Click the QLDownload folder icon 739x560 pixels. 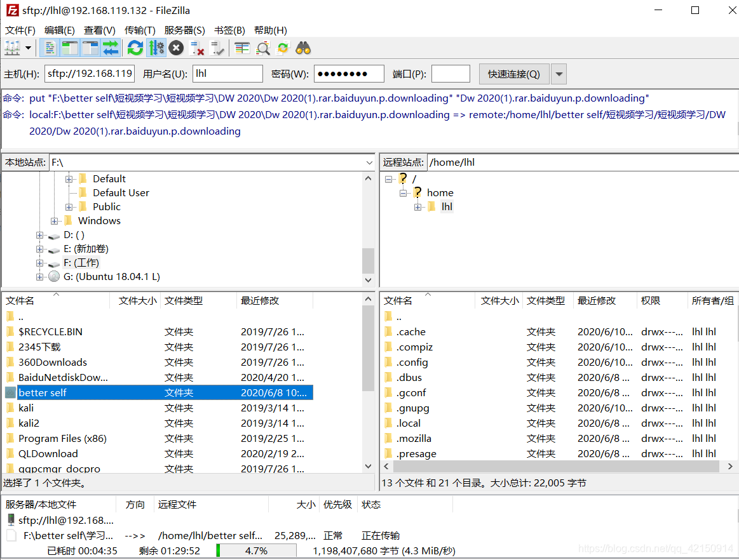(10, 453)
